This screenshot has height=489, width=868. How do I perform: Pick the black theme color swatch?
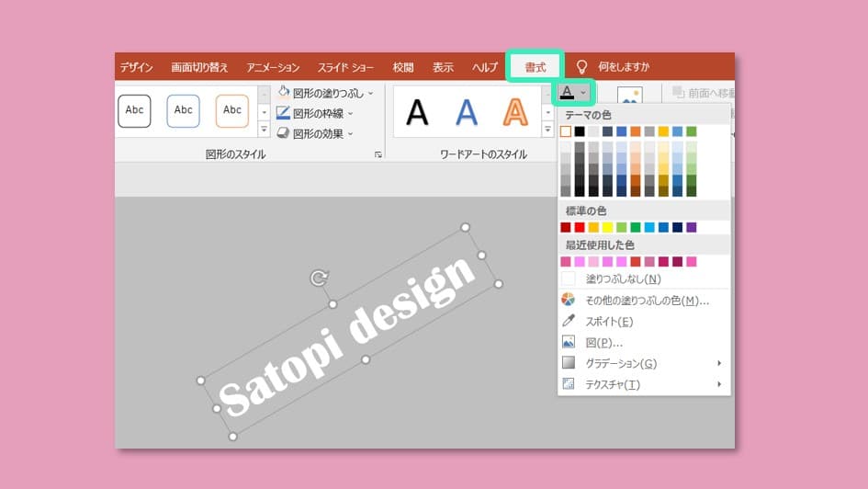click(x=580, y=131)
